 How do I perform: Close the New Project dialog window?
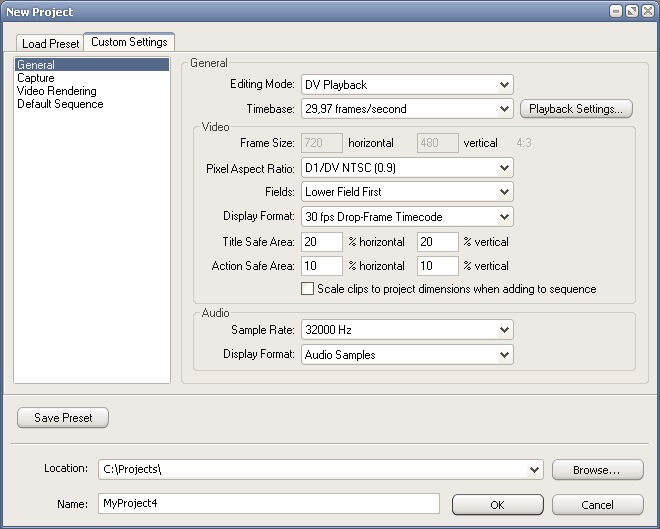[x=646, y=11]
